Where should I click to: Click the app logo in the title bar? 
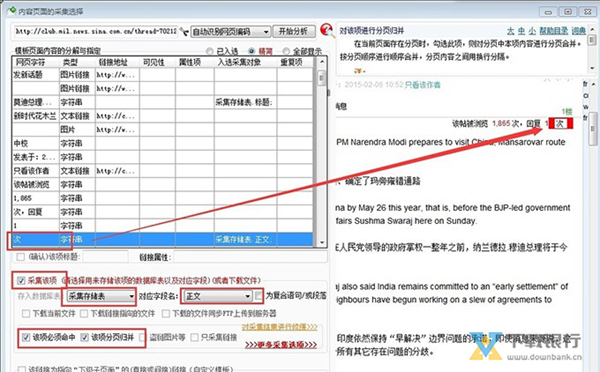(11, 11)
